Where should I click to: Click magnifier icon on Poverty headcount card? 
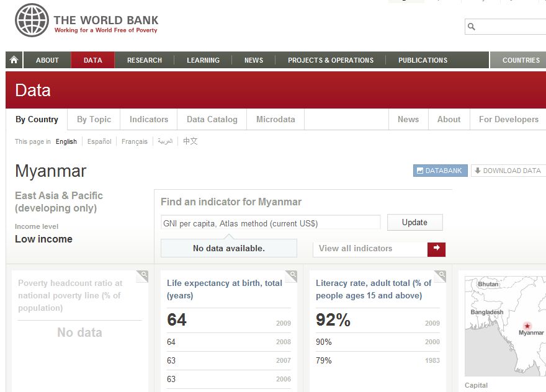pos(143,275)
